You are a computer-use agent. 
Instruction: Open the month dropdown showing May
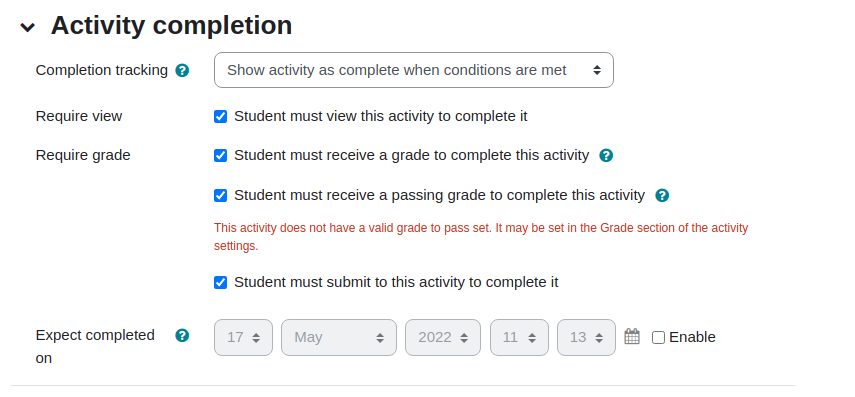(x=339, y=338)
